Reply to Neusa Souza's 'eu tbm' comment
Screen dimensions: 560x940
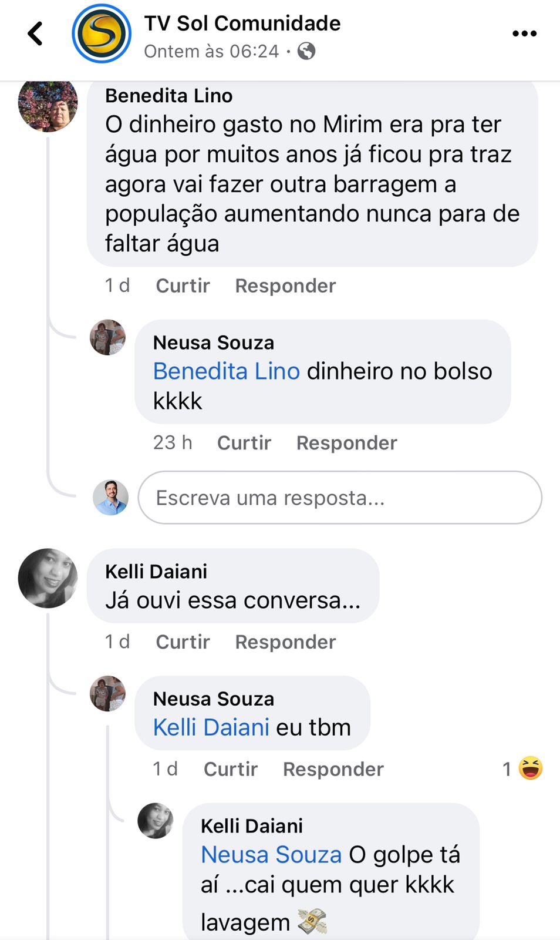tap(333, 769)
